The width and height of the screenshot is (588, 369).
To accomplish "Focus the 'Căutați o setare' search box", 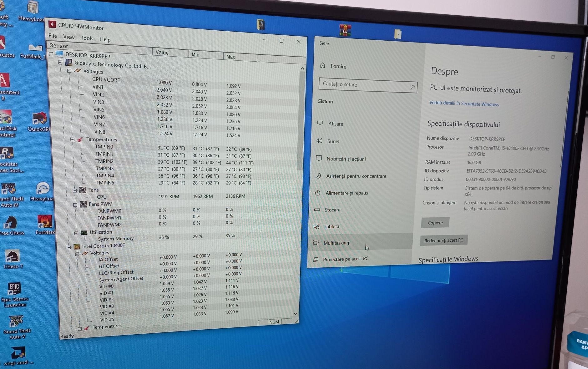I will point(368,85).
